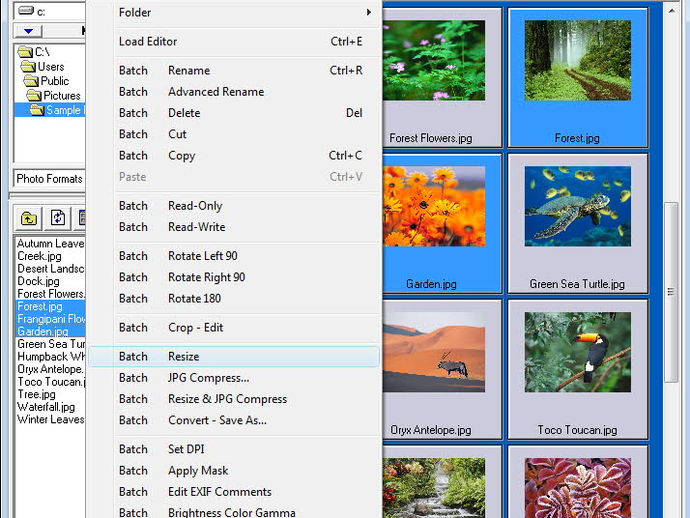Select the Public folder in tree

pyautogui.click(x=47, y=81)
